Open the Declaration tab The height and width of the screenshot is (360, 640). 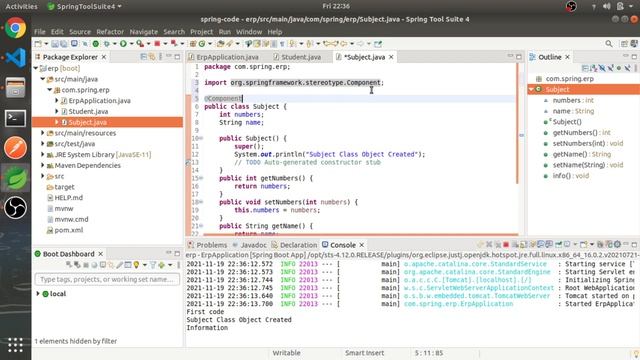(294, 245)
